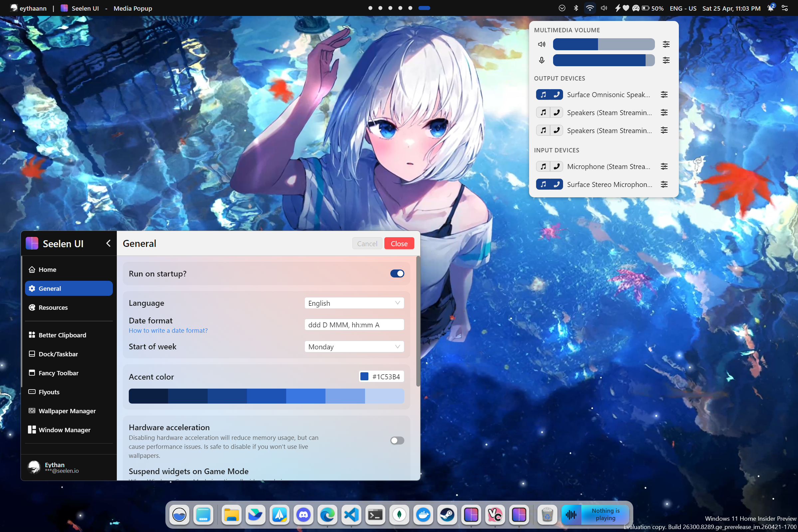The height and width of the screenshot is (532, 798).
Task: Open the Accent color #1C53B4 picker
Action: [x=381, y=377]
